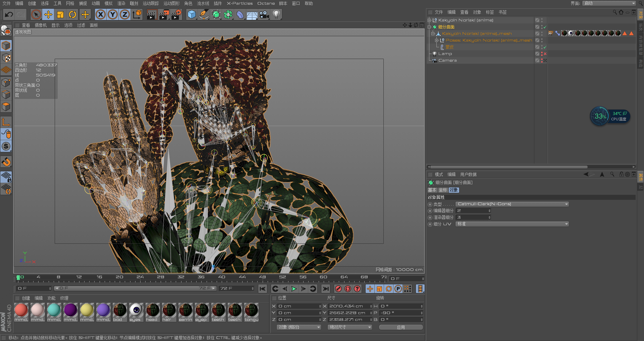Open the array generator icon
644x341 pixels.
click(228, 14)
